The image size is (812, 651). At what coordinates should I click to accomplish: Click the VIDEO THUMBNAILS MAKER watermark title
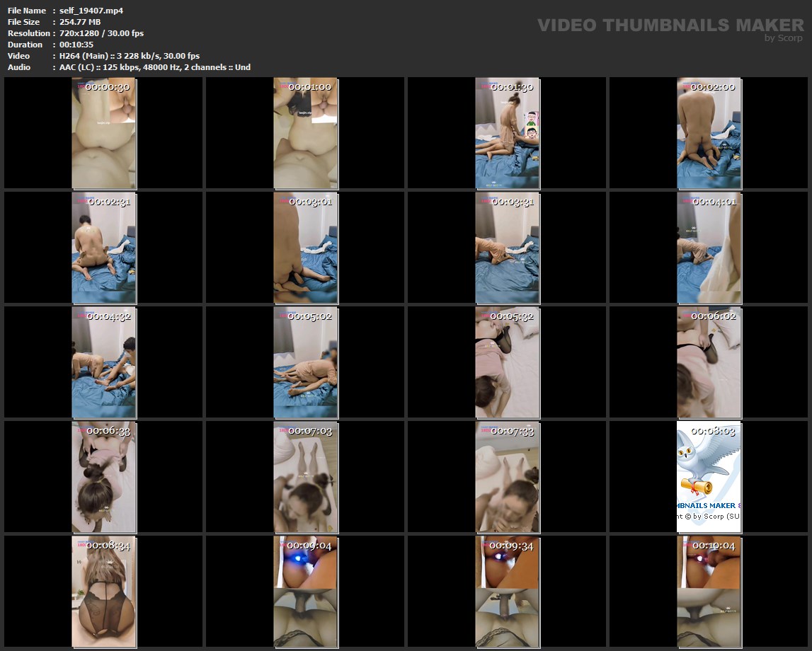pos(670,25)
